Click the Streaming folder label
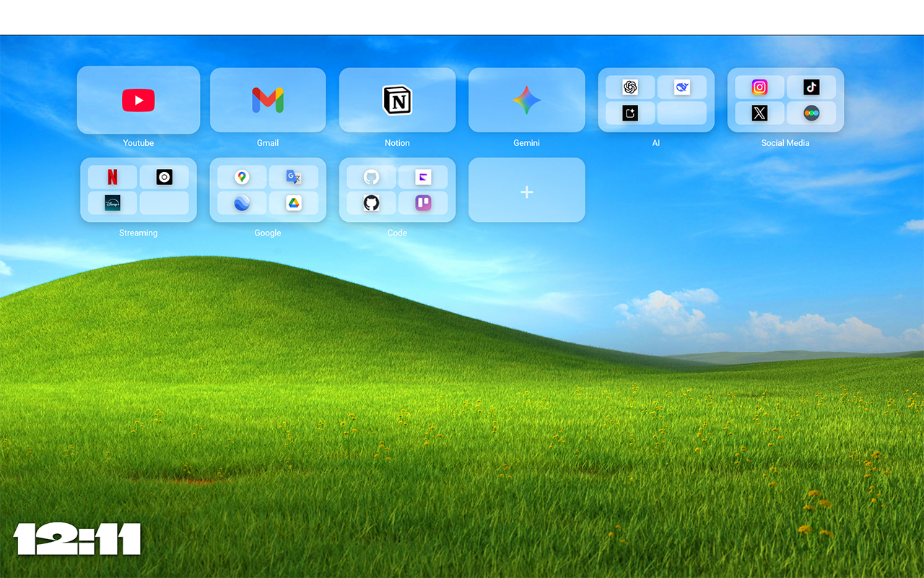 (138, 233)
